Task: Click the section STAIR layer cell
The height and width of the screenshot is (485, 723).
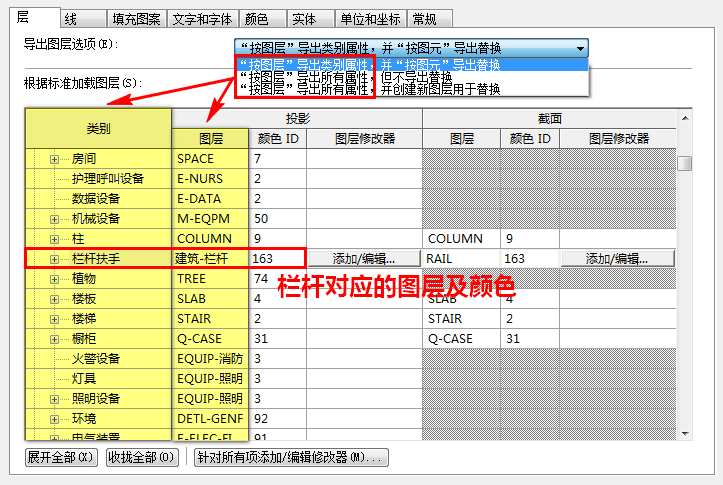Action: click(462, 319)
